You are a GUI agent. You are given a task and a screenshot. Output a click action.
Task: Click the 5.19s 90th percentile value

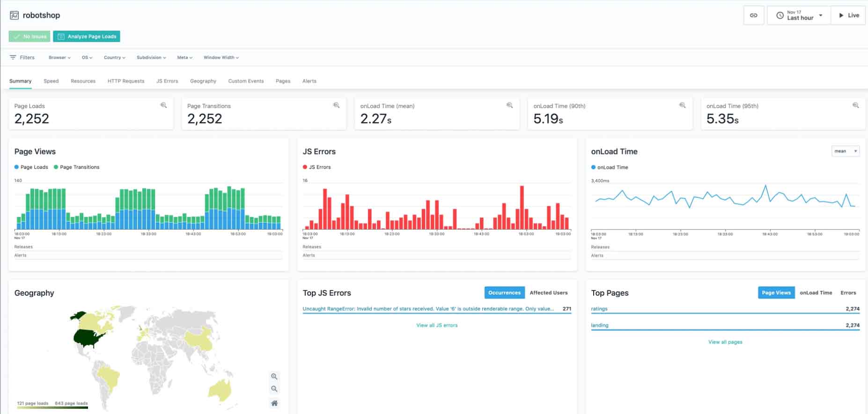click(x=548, y=119)
